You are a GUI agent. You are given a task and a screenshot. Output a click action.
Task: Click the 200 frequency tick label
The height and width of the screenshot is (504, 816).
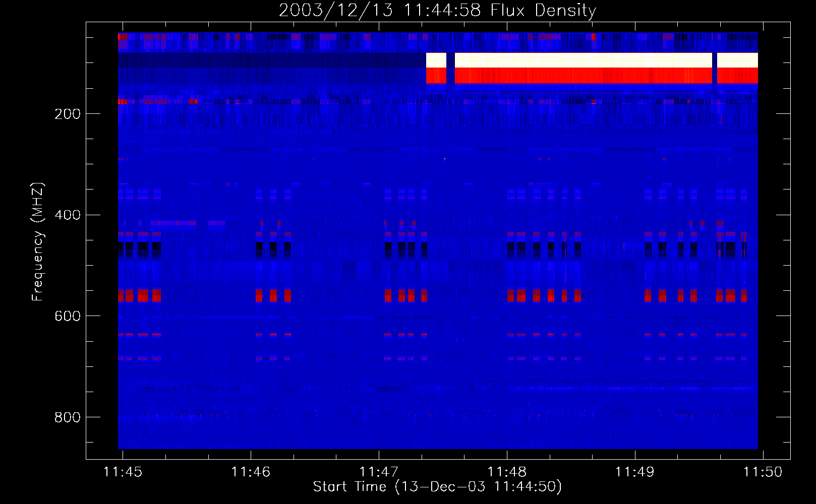(x=68, y=114)
